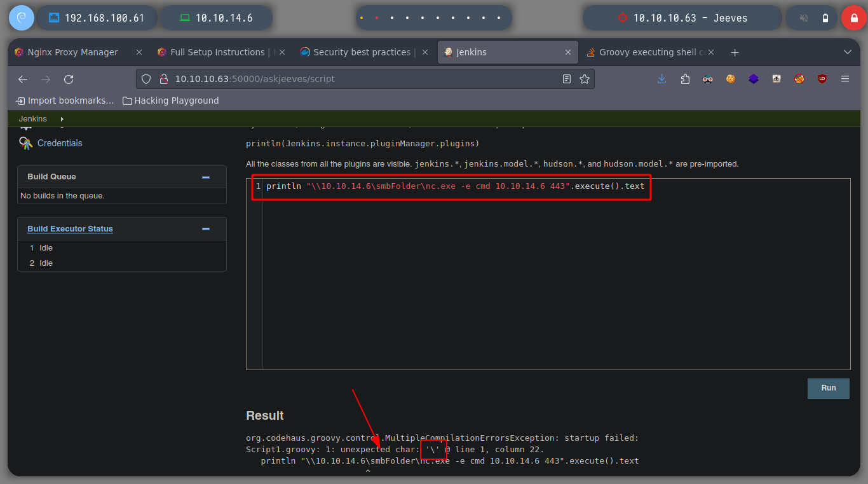
Task: Go back to previous page
Action: pos(23,79)
